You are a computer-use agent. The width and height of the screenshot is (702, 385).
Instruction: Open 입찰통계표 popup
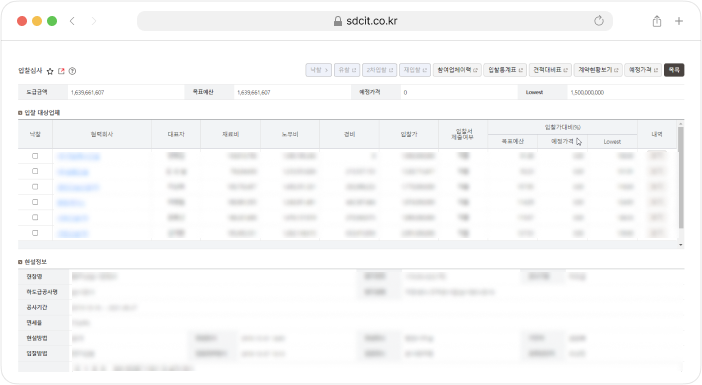tap(505, 70)
